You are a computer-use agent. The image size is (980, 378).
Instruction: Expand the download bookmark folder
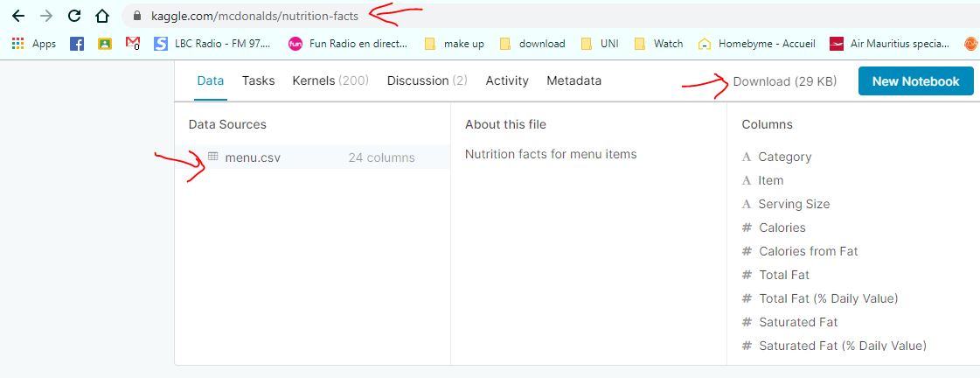532,44
